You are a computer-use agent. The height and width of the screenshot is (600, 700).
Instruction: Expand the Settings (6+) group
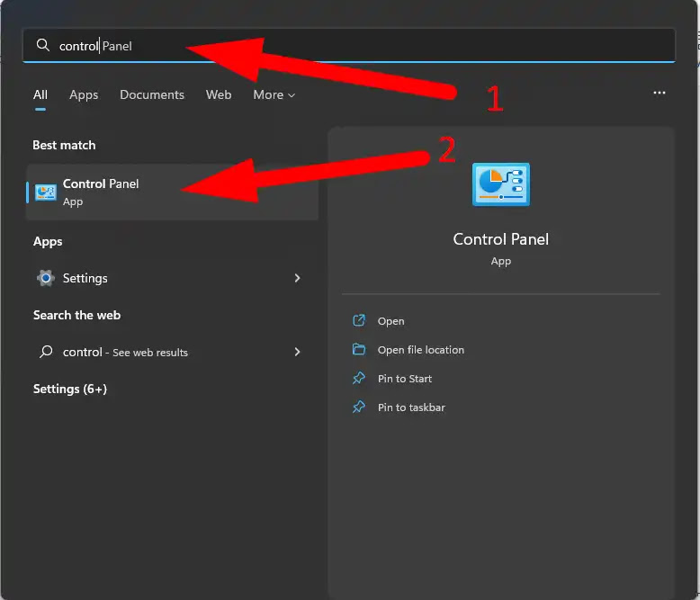70,389
